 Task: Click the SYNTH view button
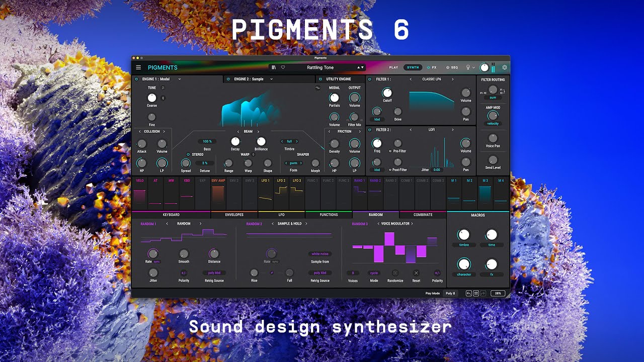pos(413,67)
